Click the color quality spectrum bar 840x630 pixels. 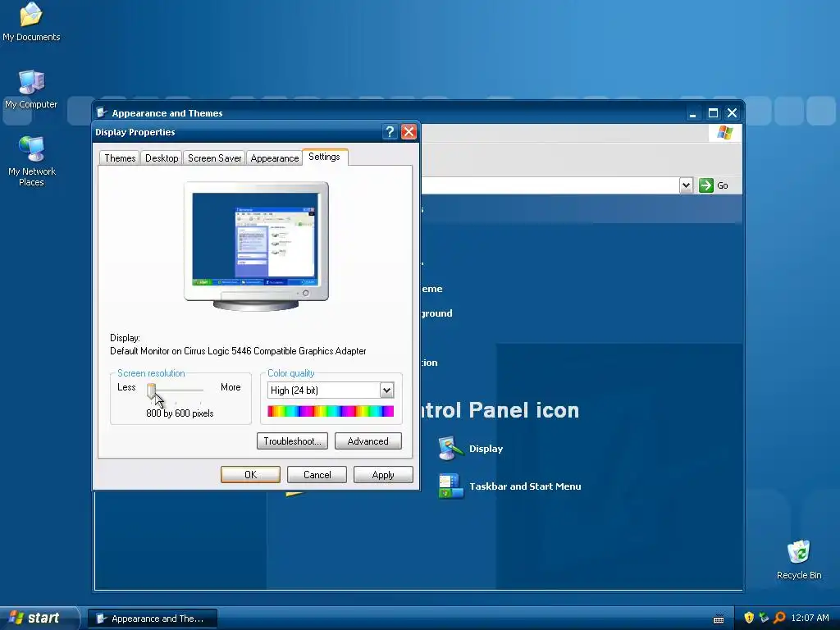tap(331, 411)
